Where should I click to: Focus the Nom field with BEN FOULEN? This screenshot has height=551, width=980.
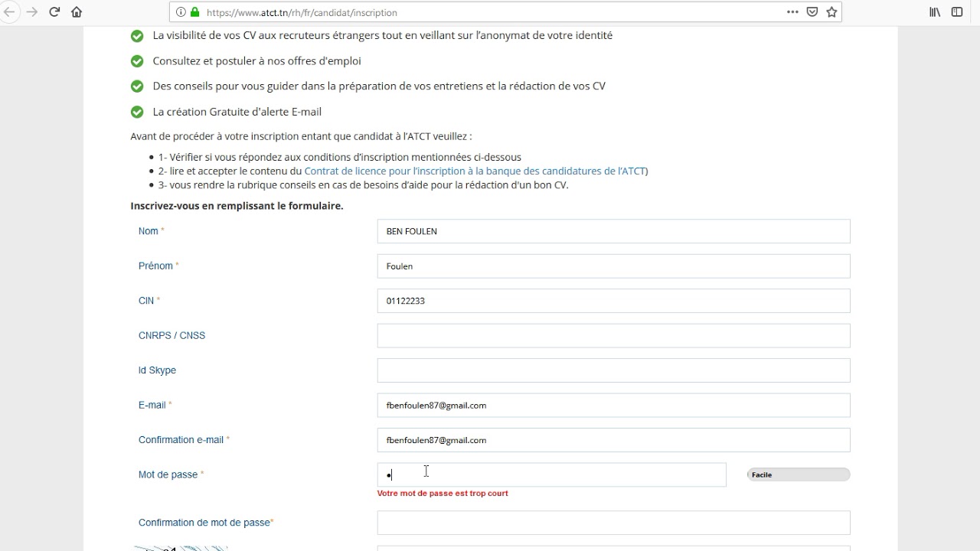(613, 231)
